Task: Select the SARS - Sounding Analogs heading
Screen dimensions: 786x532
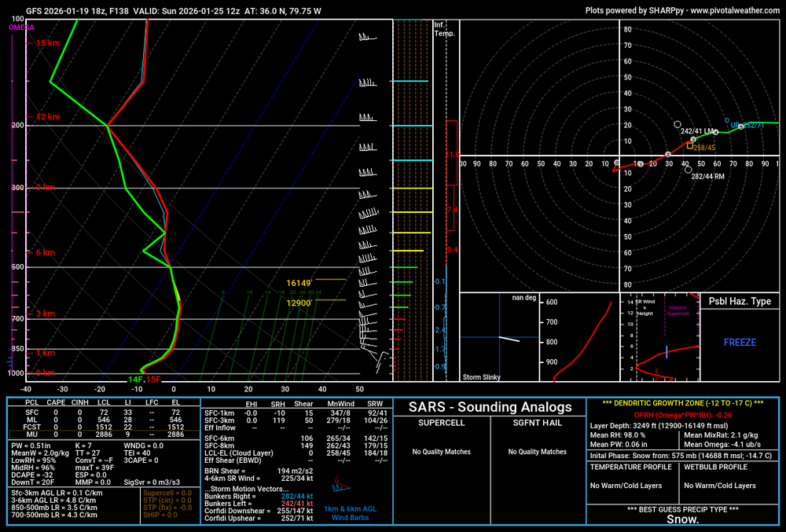Action: click(491, 407)
